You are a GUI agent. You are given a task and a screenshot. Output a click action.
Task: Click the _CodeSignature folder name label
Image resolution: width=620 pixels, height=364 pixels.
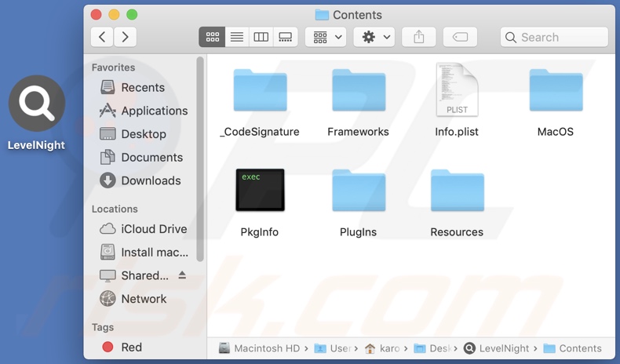pyautogui.click(x=260, y=132)
